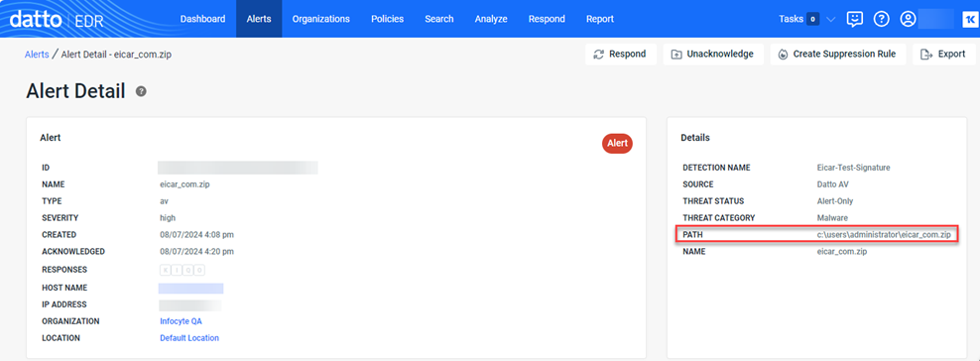
Task: Click the red Alert status badge
Action: [x=618, y=143]
